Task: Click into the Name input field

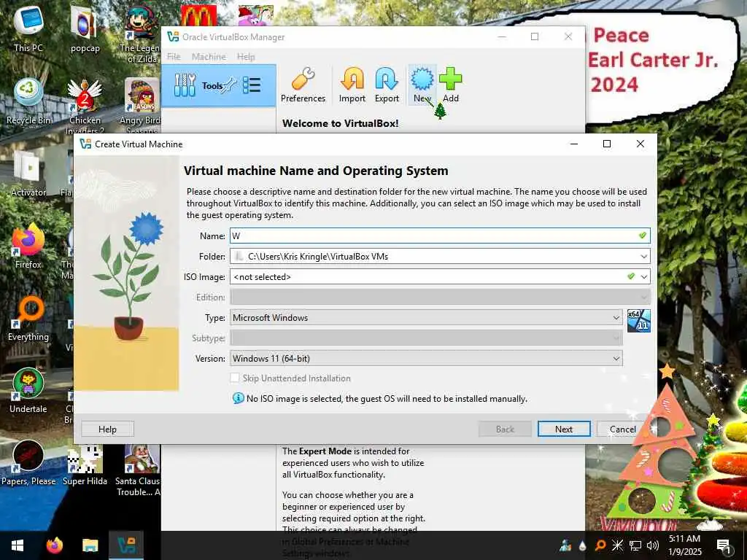Action: pos(440,236)
